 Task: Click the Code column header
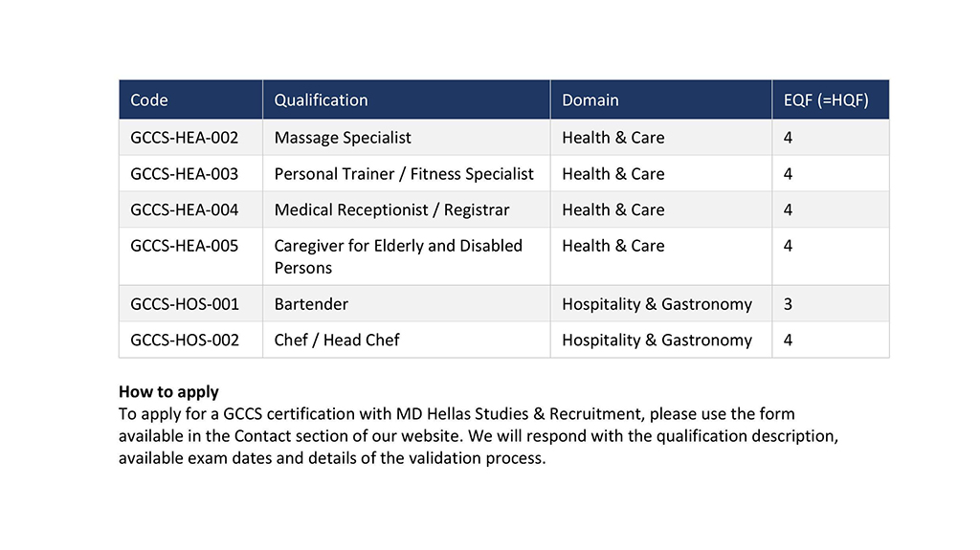pyautogui.click(x=149, y=100)
